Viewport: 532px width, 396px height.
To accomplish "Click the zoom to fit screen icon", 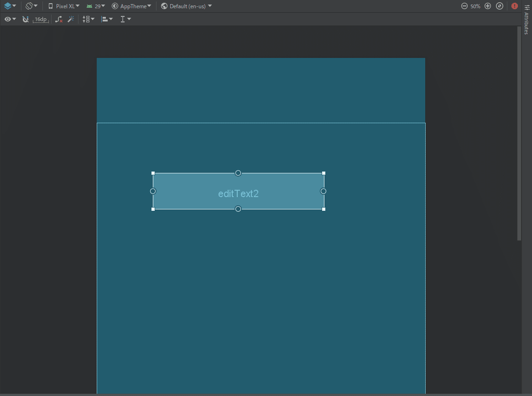I will pyautogui.click(x=500, y=6).
